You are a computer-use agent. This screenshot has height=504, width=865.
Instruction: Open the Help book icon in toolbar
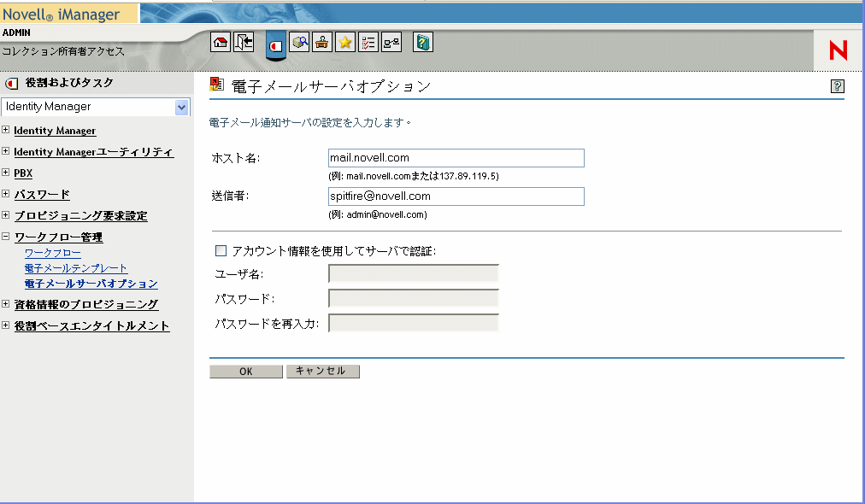click(x=423, y=42)
